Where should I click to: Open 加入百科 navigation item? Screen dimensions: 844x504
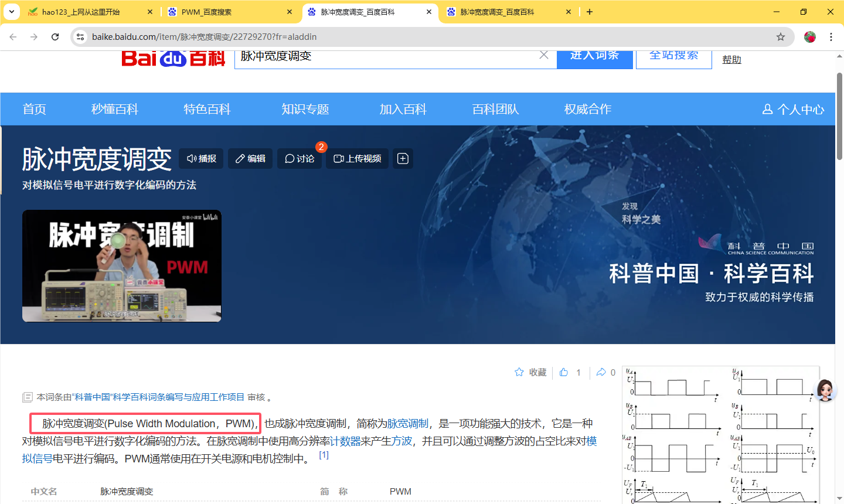click(x=403, y=109)
